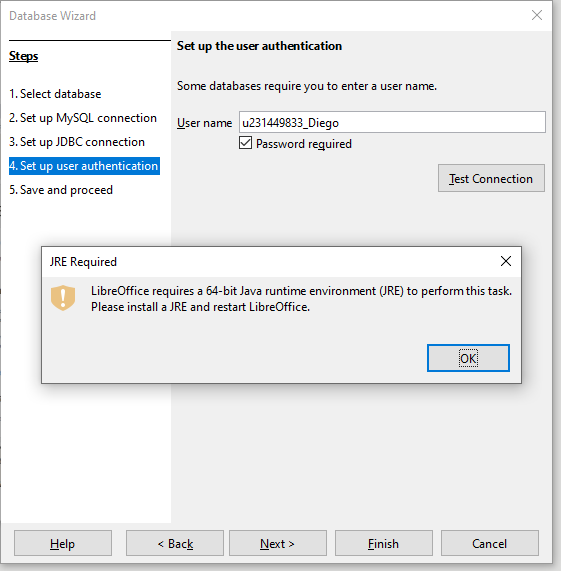
Task: Click OK in the JRE Required dialog
Action: point(468,358)
